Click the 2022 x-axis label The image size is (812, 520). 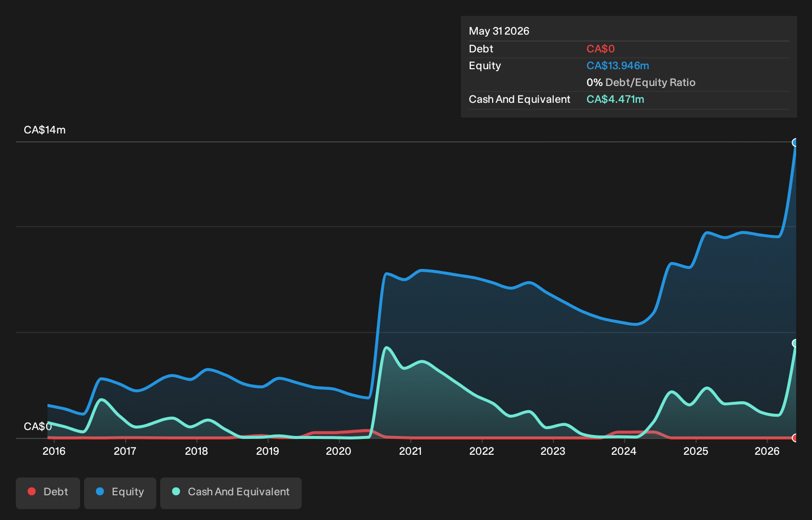click(x=482, y=451)
